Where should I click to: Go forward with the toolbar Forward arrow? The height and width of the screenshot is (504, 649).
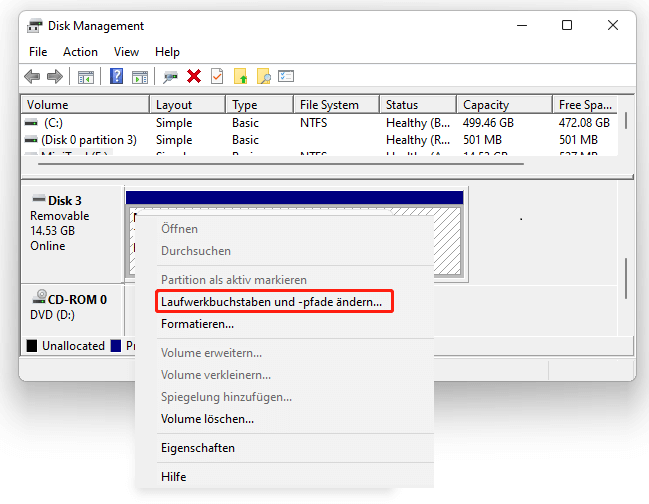tap(55, 77)
